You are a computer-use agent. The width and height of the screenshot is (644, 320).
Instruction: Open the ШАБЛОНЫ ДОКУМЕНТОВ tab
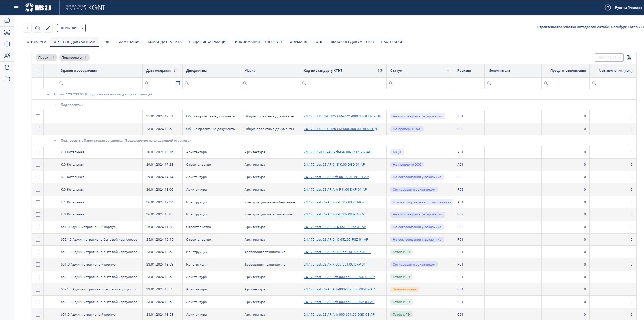pos(352,42)
